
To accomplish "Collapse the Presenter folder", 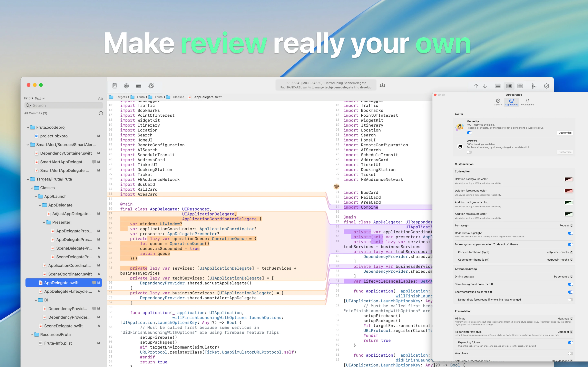I will (44, 222).
